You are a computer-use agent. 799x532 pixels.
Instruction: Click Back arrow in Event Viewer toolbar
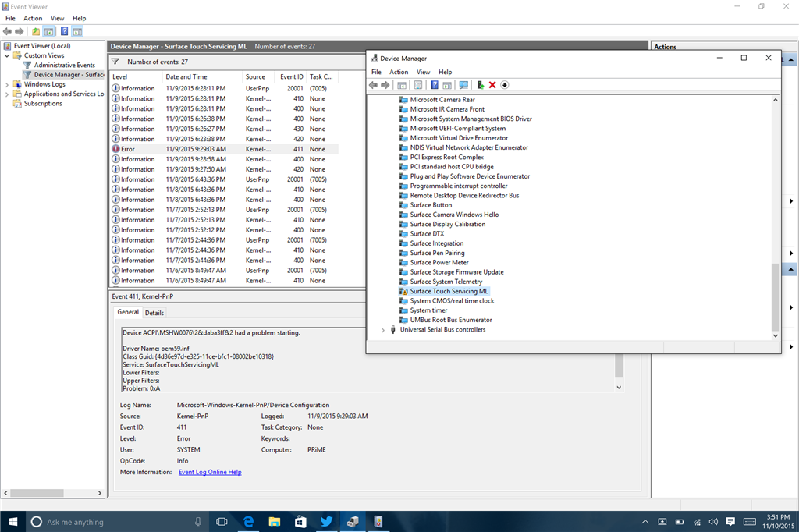7,32
